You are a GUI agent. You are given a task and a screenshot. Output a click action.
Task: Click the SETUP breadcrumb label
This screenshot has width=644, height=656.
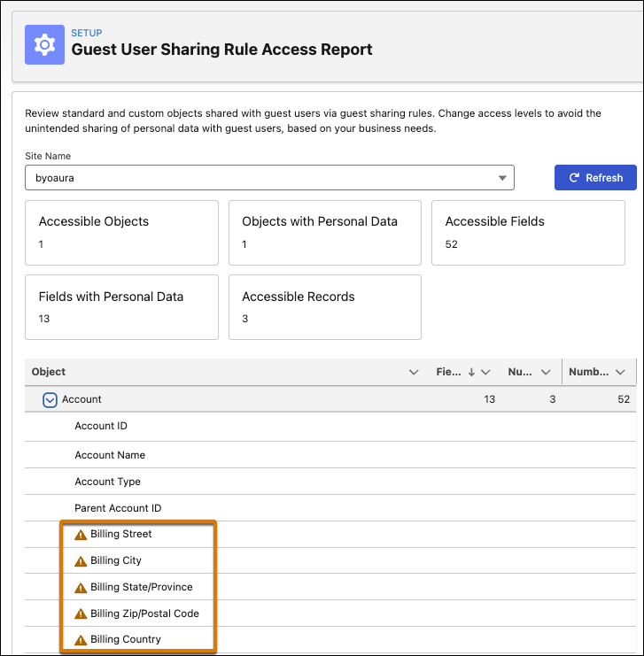coord(87,33)
